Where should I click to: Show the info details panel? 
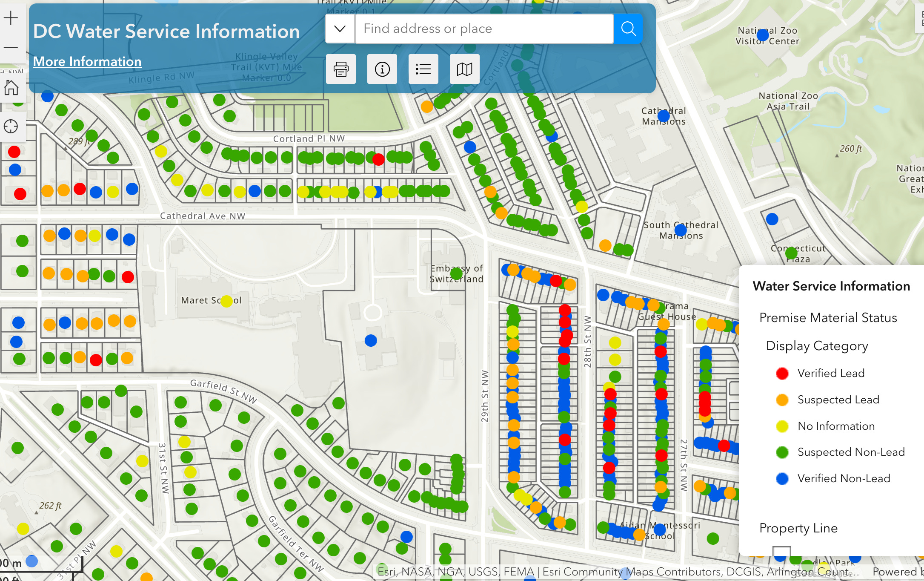(382, 69)
